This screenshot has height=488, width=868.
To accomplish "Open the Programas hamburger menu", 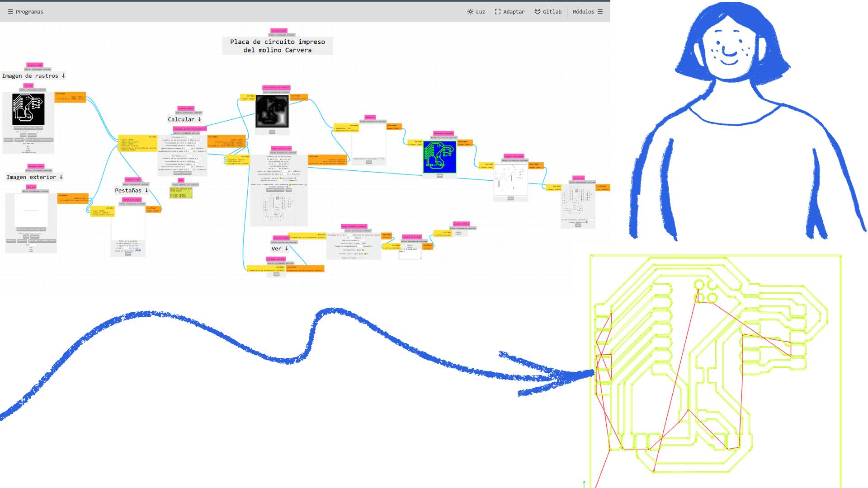I will (x=10, y=12).
